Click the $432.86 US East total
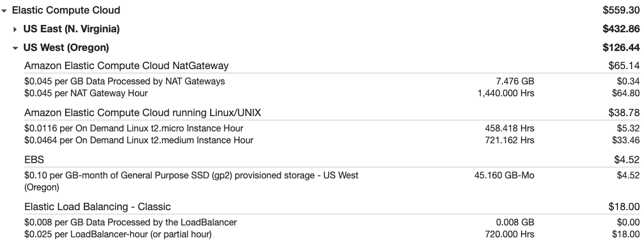The height and width of the screenshot is (243, 644). 621,29
